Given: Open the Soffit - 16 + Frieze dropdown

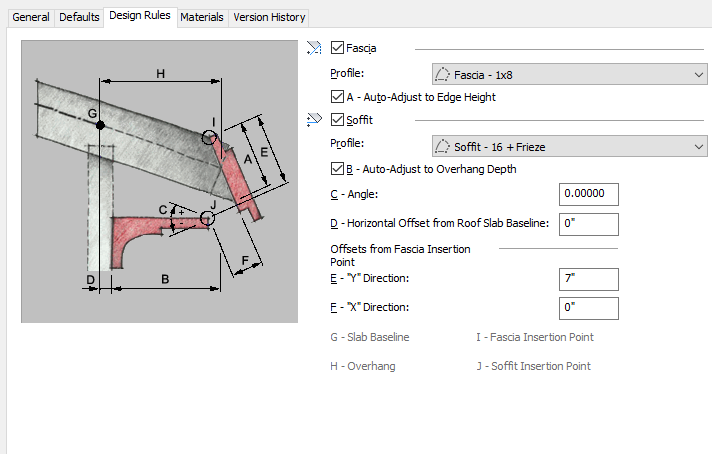Looking at the screenshot, I should (569, 147).
